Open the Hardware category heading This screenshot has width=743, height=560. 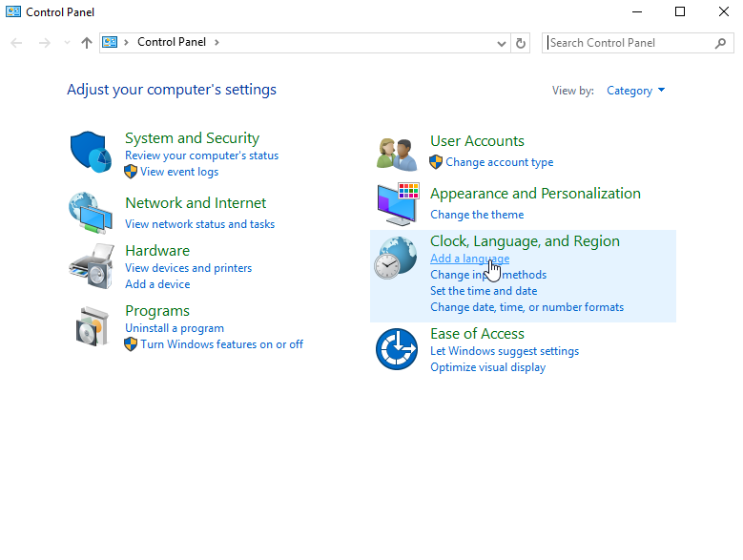(157, 250)
